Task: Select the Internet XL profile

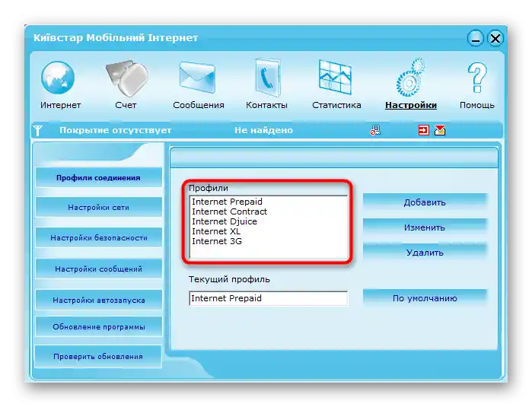Action: click(269, 231)
